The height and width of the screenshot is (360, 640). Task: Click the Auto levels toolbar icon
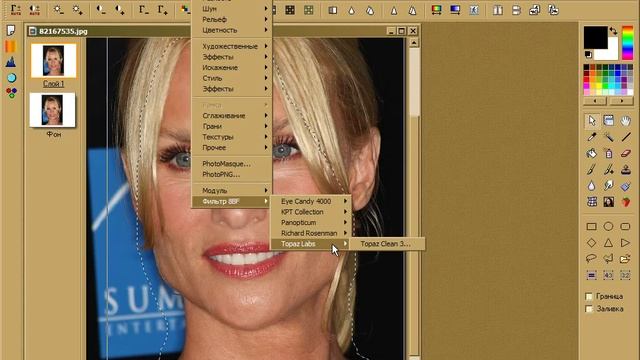16,10
